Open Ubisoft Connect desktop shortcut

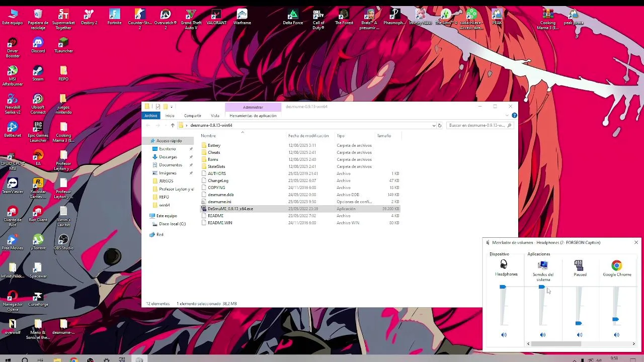[38, 104]
